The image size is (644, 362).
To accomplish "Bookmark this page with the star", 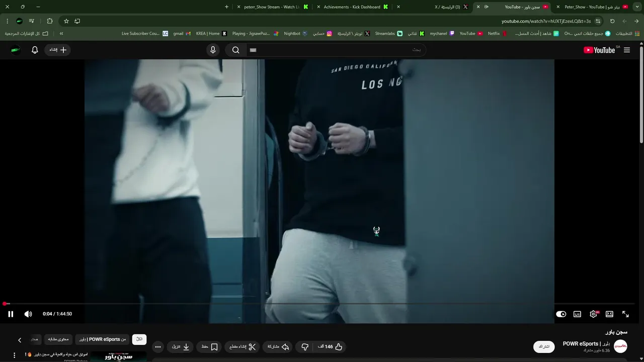I will point(66,21).
